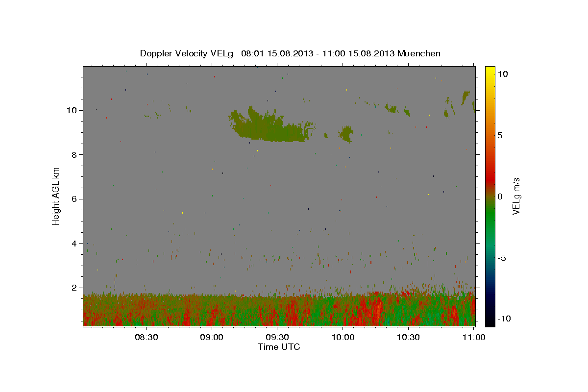Click the 09:00 time tick label
Image resolution: width=588 pixels, height=392 pixels.
click(x=212, y=337)
